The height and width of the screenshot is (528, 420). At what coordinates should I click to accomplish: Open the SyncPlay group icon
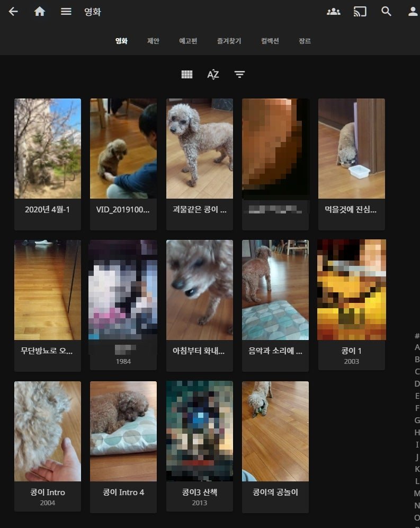click(334, 12)
